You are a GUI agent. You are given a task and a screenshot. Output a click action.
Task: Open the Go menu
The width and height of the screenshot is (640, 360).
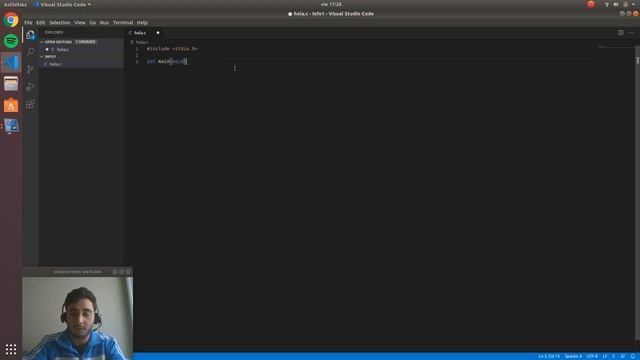[x=93, y=23]
